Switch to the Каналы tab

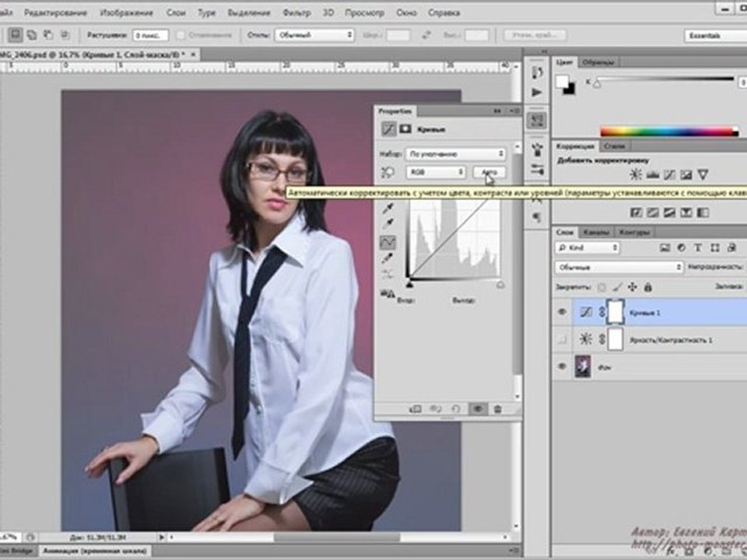tap(596, 233)
